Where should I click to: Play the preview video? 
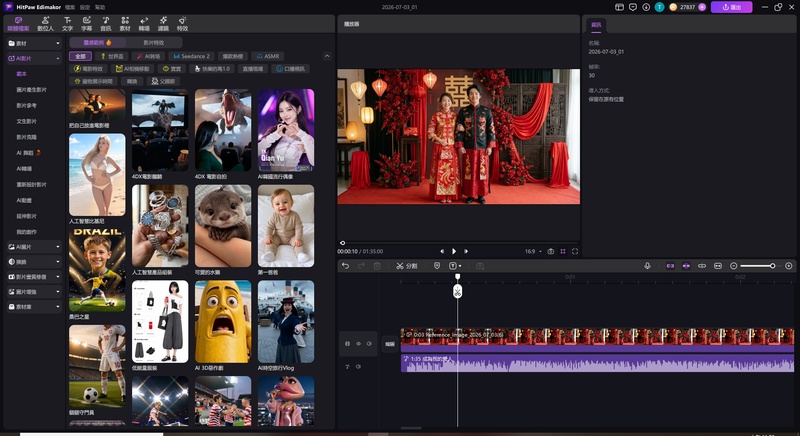pos(454,251)
